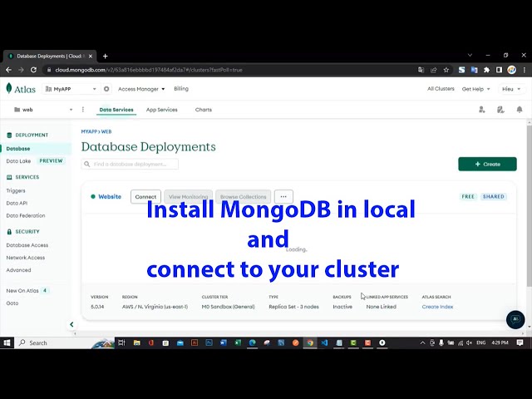This screenshot has width=532, height=399.
Task: Open project options three-dot menu
Action: [x=83, y=110]
